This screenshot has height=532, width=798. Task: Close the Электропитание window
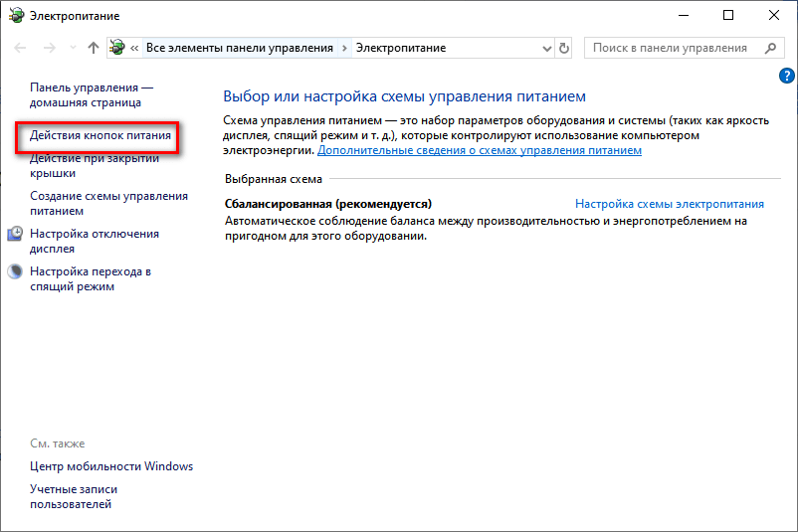pos(773,15)
